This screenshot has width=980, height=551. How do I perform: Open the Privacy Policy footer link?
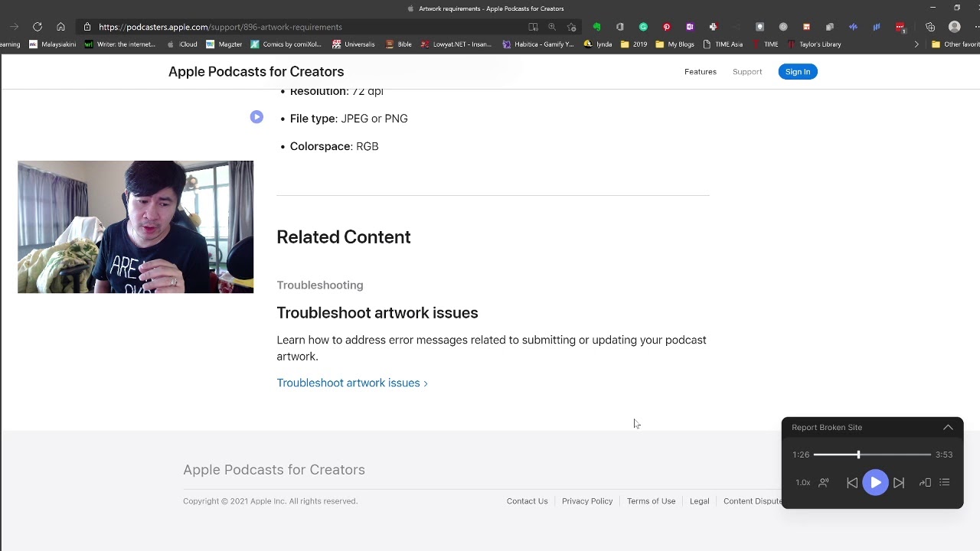[587, 501]
